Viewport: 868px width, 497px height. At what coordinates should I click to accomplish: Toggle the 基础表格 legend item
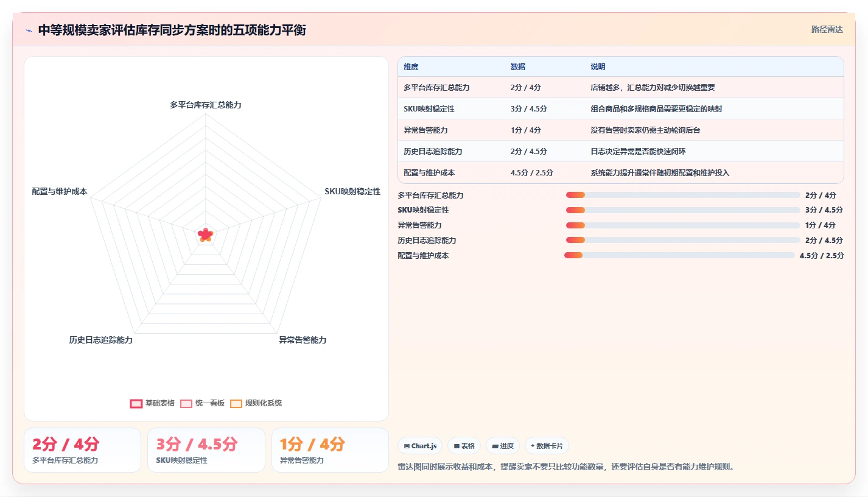[x=152, y=403]
